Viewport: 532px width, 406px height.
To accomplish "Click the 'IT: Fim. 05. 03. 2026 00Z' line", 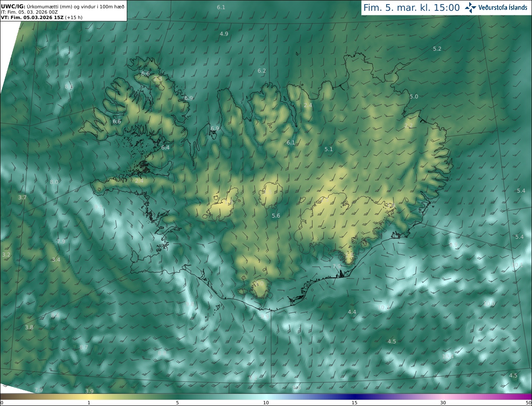I will (x=29, y=12).
